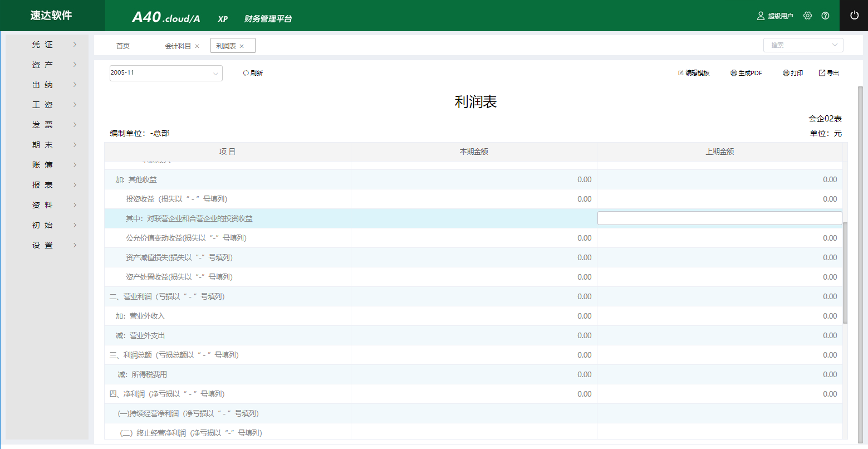Expand the 凭证 sidebar menu
Viewport: 868px width, 449px height.
point(47,45)
